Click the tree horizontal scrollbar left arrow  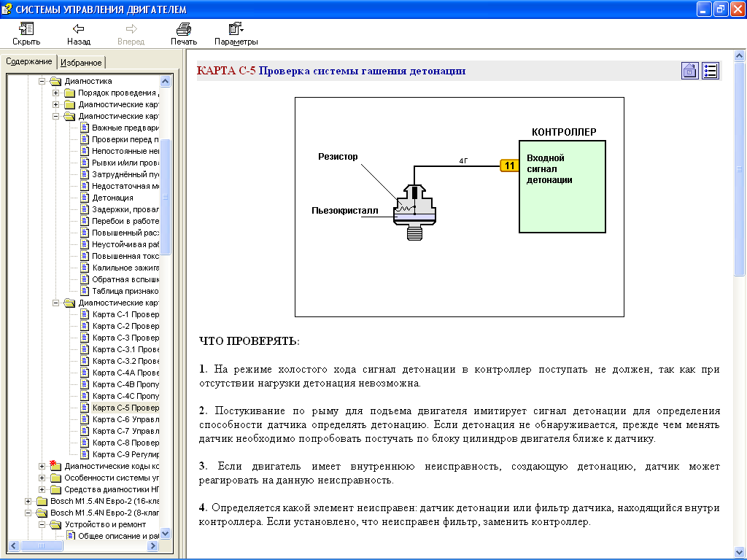click(x=13, y=545)
